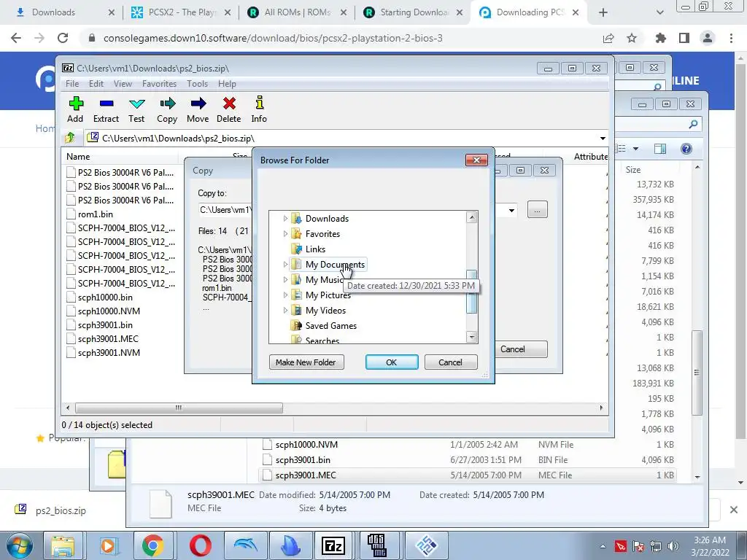Select scph10000.bin in 7-Zip list

pos(105,297)
